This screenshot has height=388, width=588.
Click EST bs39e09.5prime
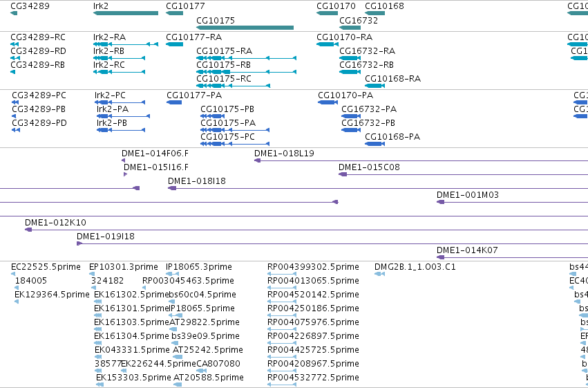coord(175,343)
